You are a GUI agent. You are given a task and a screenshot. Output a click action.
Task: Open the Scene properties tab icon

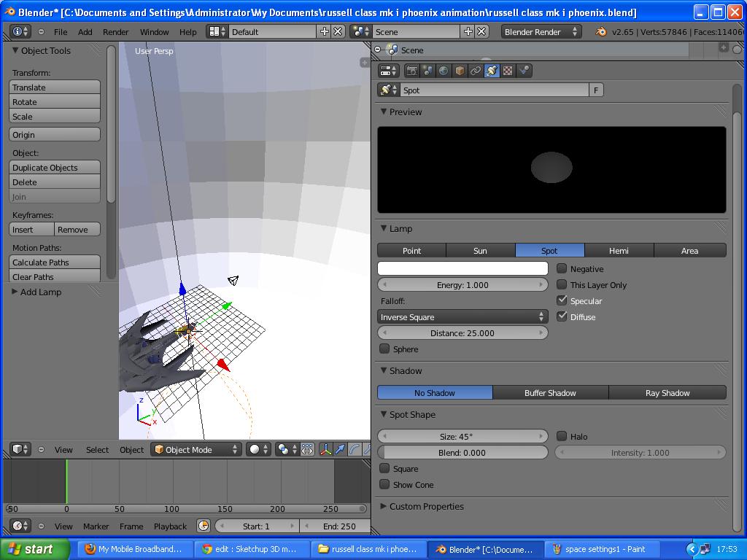(427, 71)
